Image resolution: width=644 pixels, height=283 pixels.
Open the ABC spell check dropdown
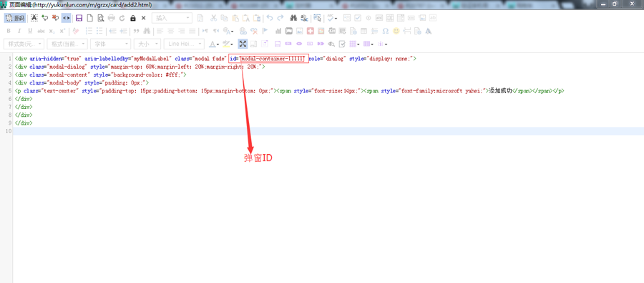coord(332,18)
